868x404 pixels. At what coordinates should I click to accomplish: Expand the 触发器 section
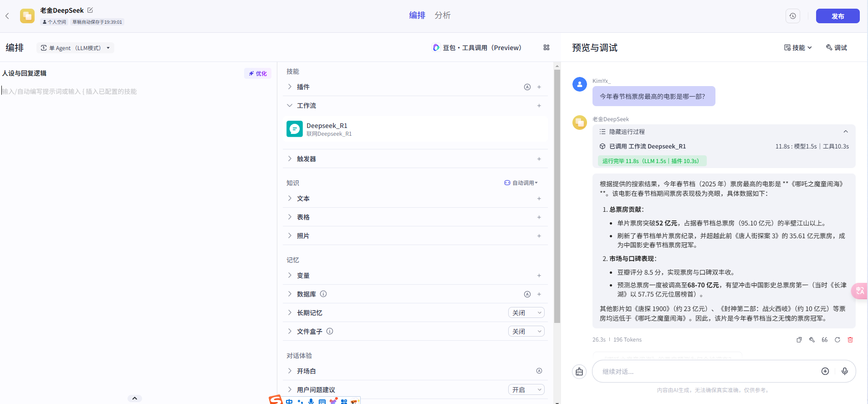tap(415, 159)
